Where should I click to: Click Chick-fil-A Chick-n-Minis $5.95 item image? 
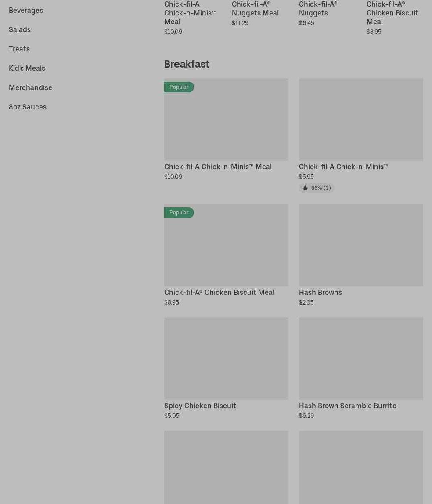pos(361,120)
